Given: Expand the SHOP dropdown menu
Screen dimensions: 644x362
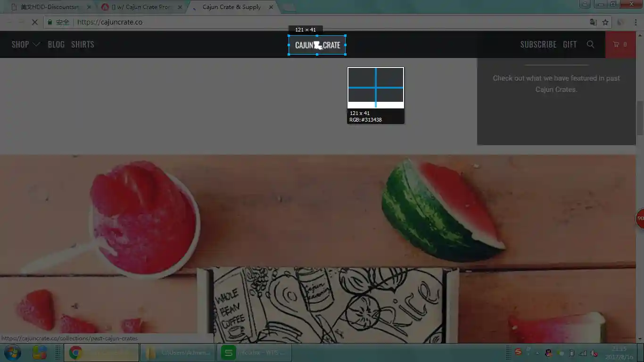Looking at the screenshot, I should 25,44.
